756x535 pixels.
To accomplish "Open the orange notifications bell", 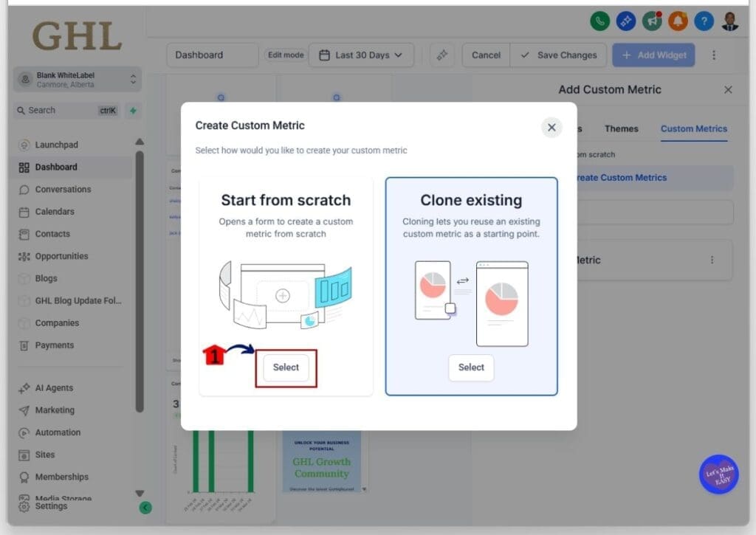I will tap(678, 21).
